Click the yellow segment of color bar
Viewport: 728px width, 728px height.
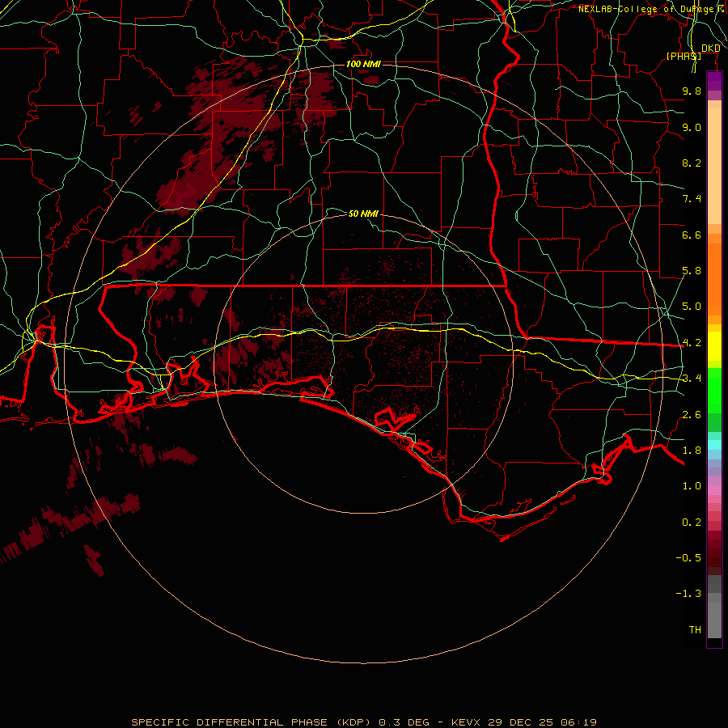(x=714, y=346)
